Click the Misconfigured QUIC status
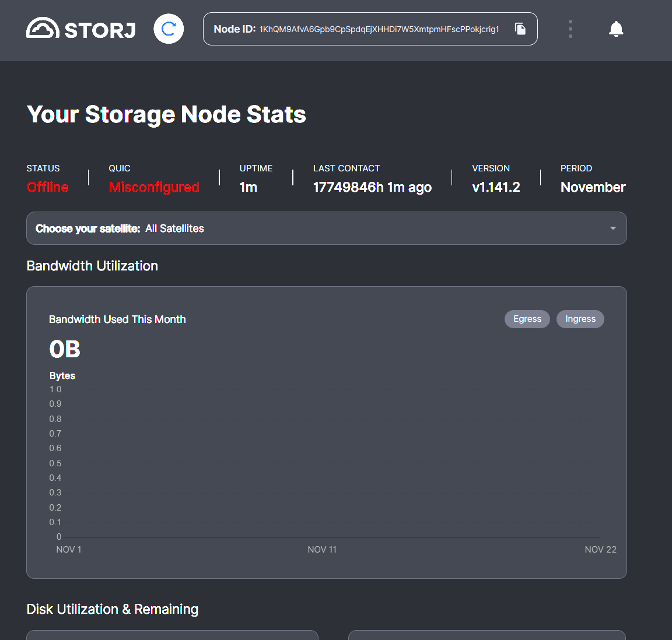Viewport: 672px width, 640px height. 154,187
